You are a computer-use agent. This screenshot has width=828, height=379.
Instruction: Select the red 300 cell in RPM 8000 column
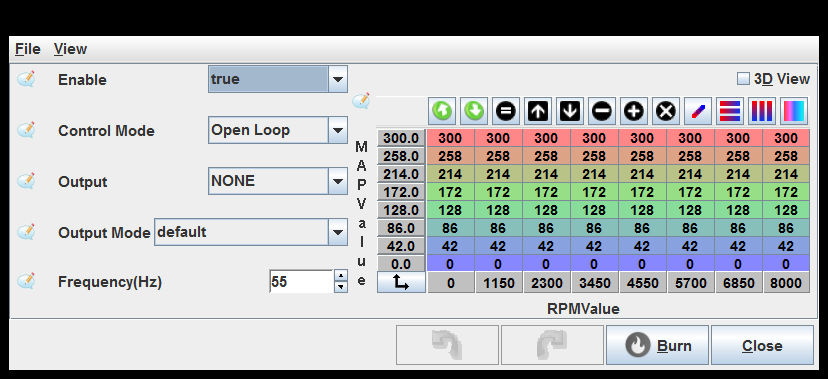tap(786, 138)
